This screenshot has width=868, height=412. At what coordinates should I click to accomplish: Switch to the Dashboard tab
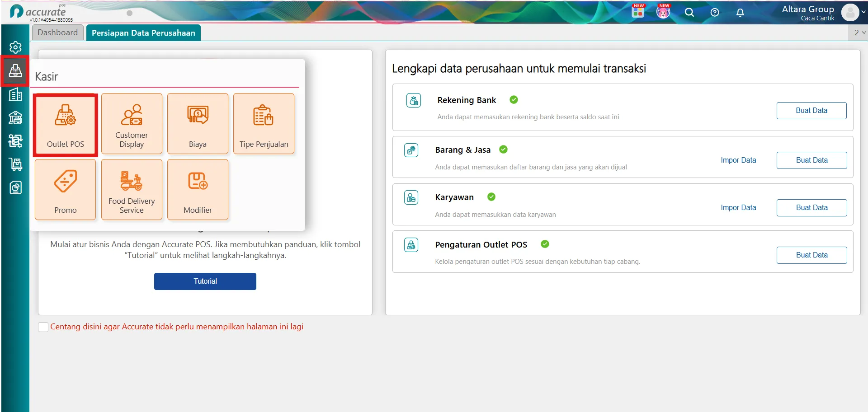pos(58,33)
